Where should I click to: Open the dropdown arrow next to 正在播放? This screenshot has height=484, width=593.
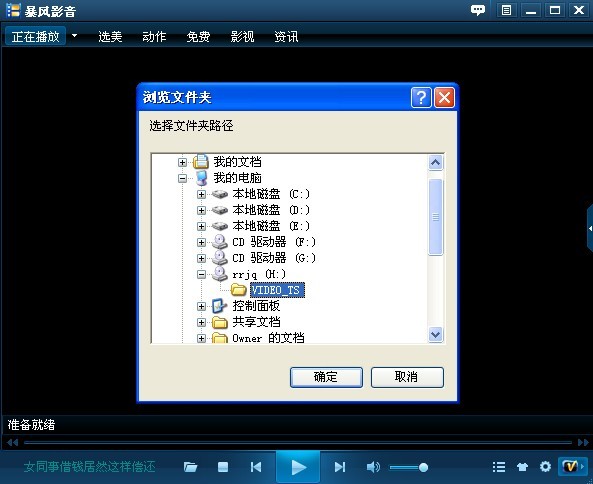[75, 36]
